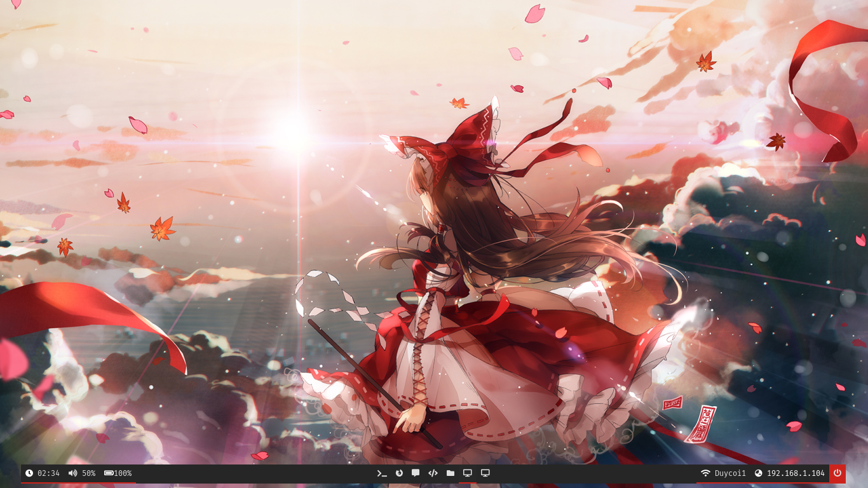The width and height of the screenshot is (868, 488).
Task: Click the globe network icon
Action: [x=758, y=473]
